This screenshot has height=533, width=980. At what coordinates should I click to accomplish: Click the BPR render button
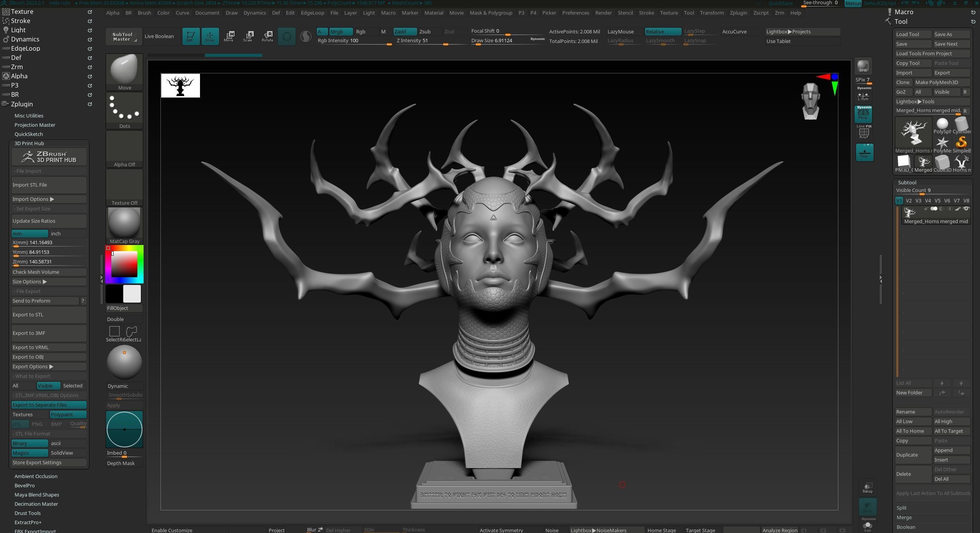click(863, 66)
